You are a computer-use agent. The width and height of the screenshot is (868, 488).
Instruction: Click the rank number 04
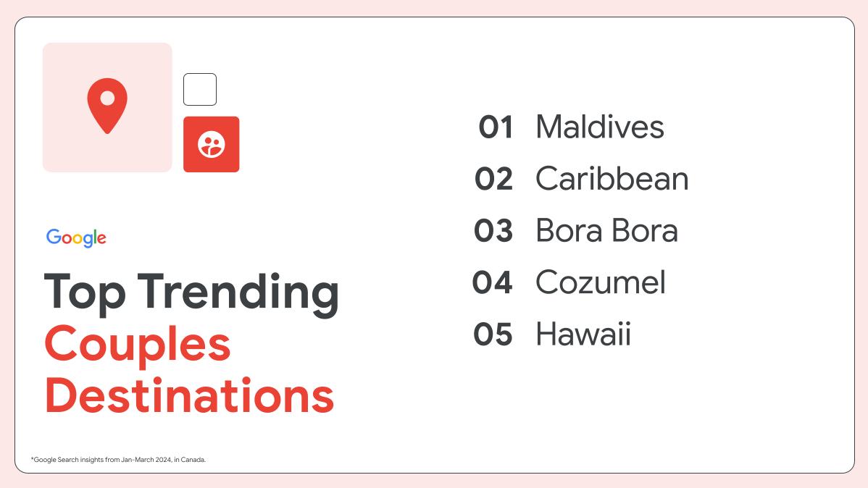(493, 282)
